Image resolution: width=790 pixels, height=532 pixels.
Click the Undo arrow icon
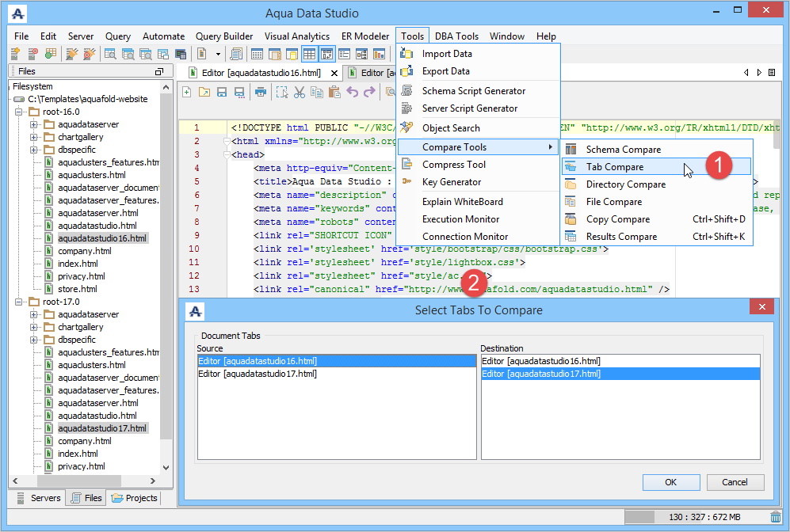click(353, 93)
